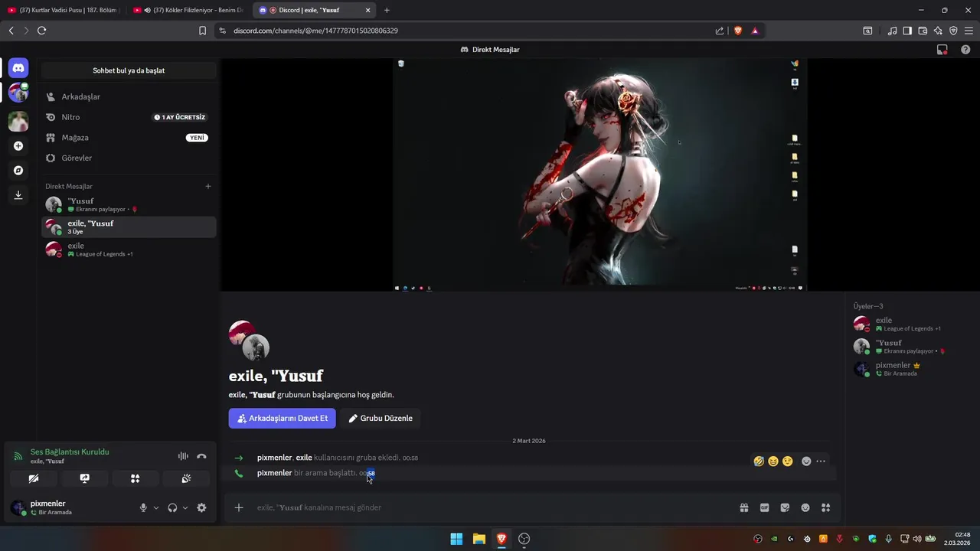The image size is (980, 551).
Task: Open Brave Rewards triangle icon
Action: (755, 31)
